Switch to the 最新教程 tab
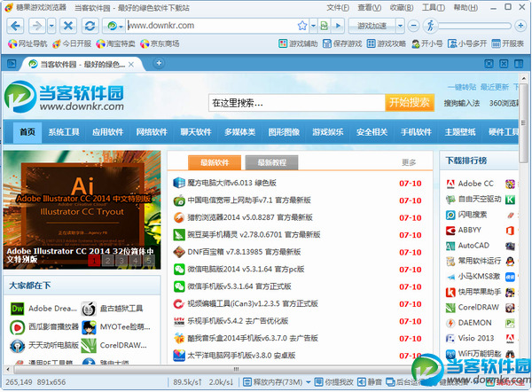The width and height of the screenshot is (532, 392). click(x=271, y=162)
